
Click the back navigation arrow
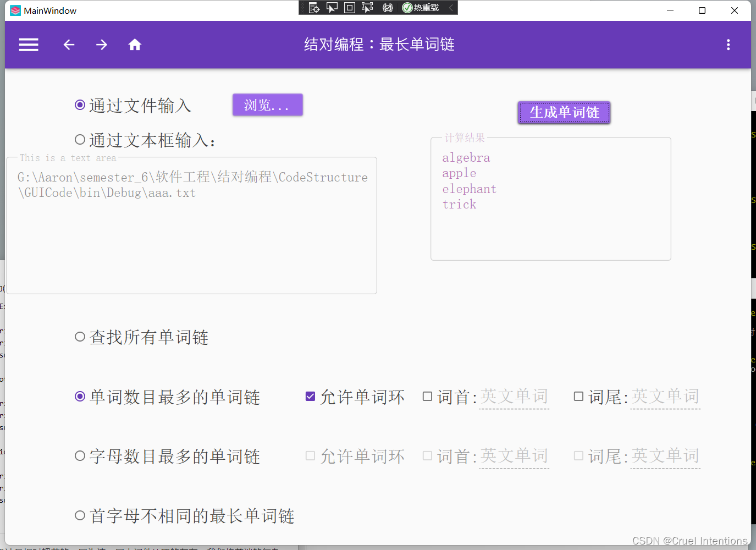(x=69, y=45)
